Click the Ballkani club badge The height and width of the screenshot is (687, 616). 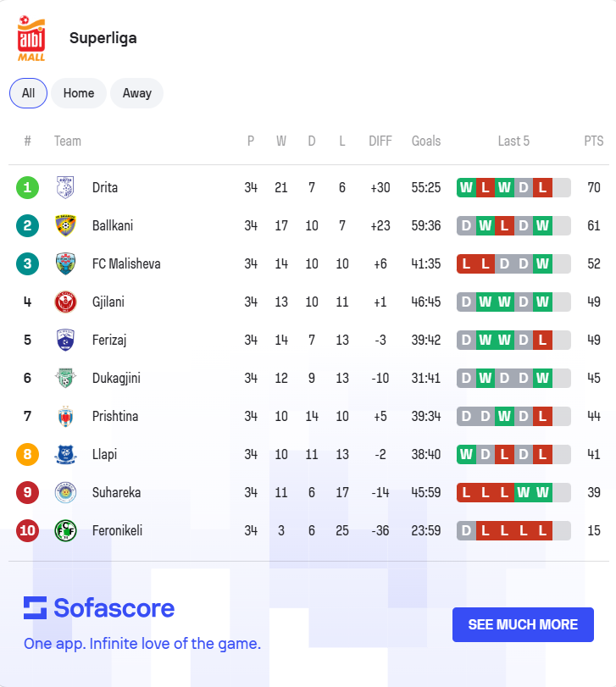pos(65,225)
